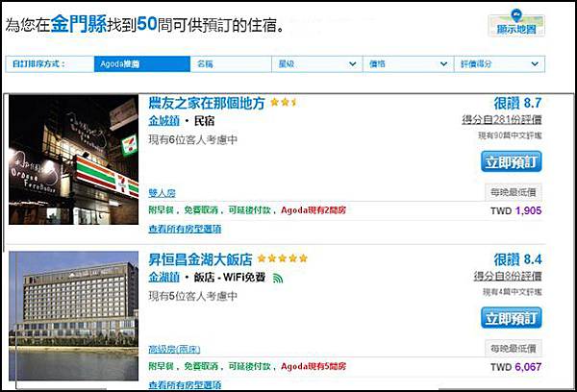Open the 雙人房 room type link
The image size is (577, 392).
point(162,193)
